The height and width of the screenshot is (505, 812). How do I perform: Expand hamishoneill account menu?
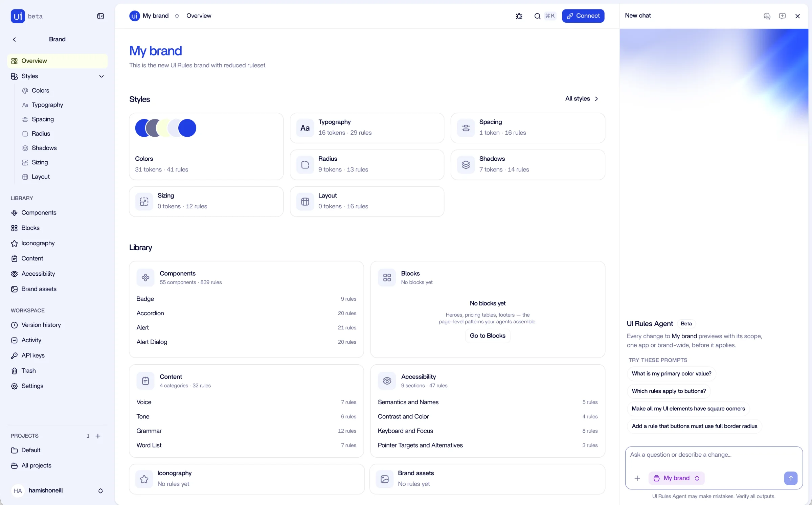(100, 491)
